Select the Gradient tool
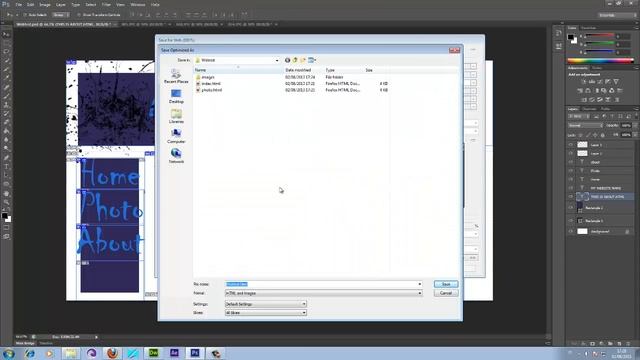This screenshot has height=360, width=640. click(x=6, y=131)
